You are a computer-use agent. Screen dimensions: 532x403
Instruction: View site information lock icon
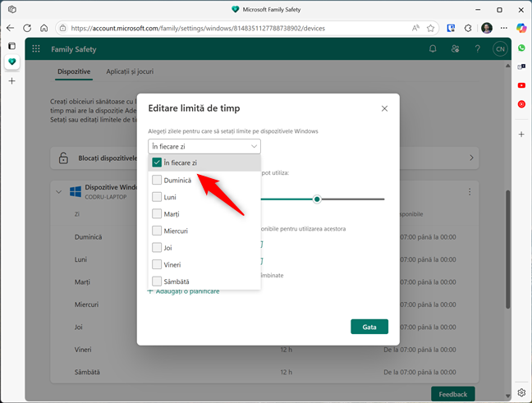(62, 29)
